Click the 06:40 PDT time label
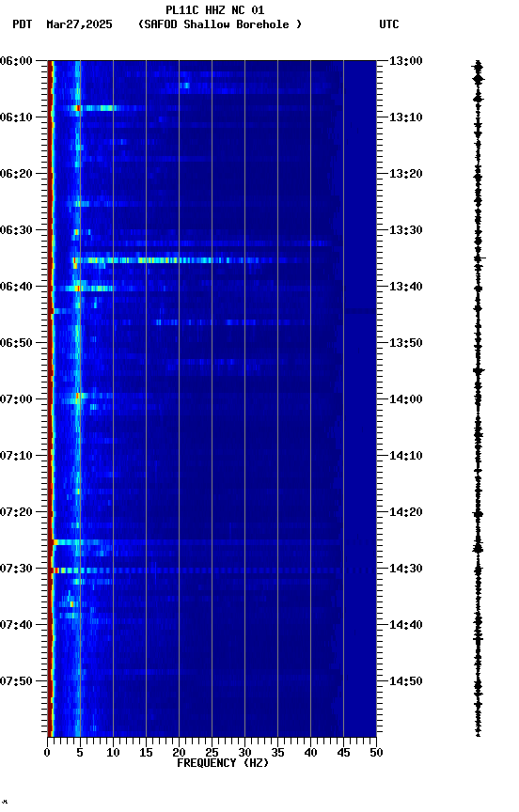This screenshot has width=519, height=812. click(x=16, y=287)
